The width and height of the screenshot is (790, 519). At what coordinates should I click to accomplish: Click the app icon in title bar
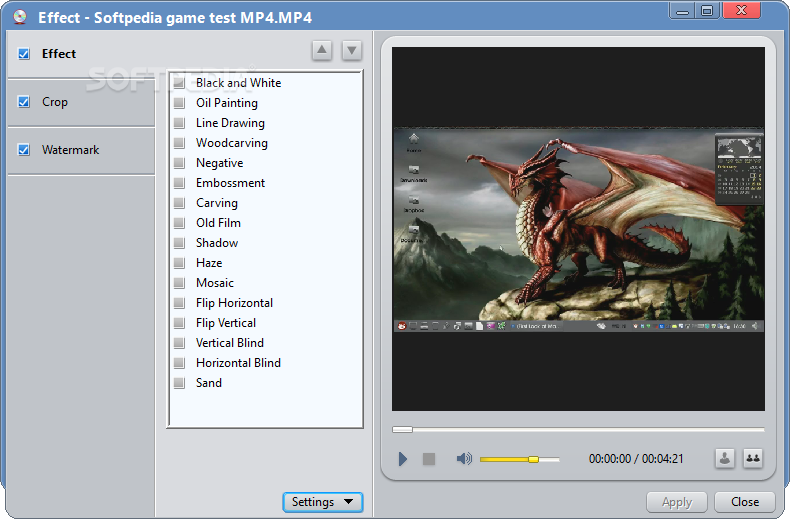click(x=20, y=17)
